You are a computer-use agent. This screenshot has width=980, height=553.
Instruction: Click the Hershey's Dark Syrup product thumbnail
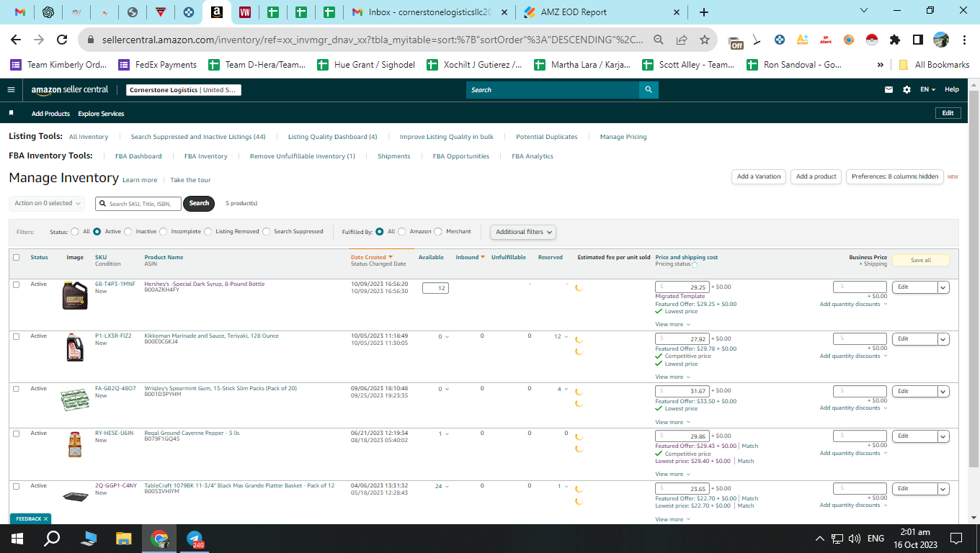(75, 295)
